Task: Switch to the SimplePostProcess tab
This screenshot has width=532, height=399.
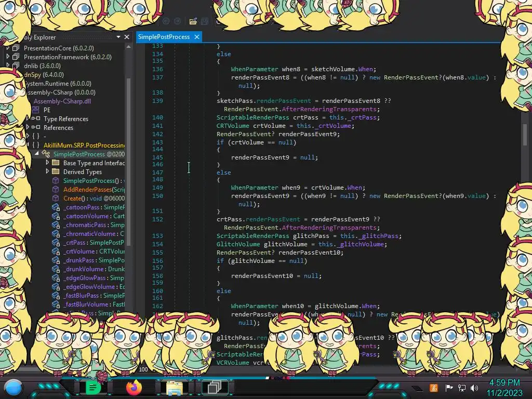Action: pos(164,37)
